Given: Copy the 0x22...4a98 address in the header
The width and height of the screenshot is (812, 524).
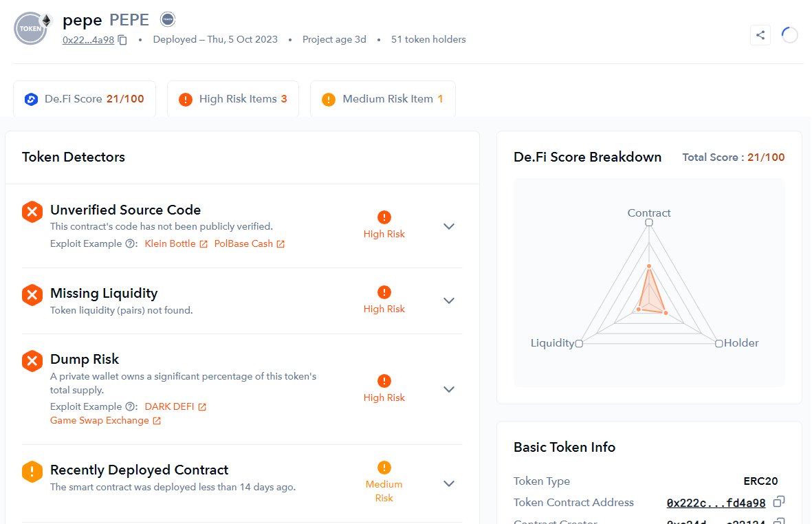Looking at the screenshot, I should coord(123,40).
